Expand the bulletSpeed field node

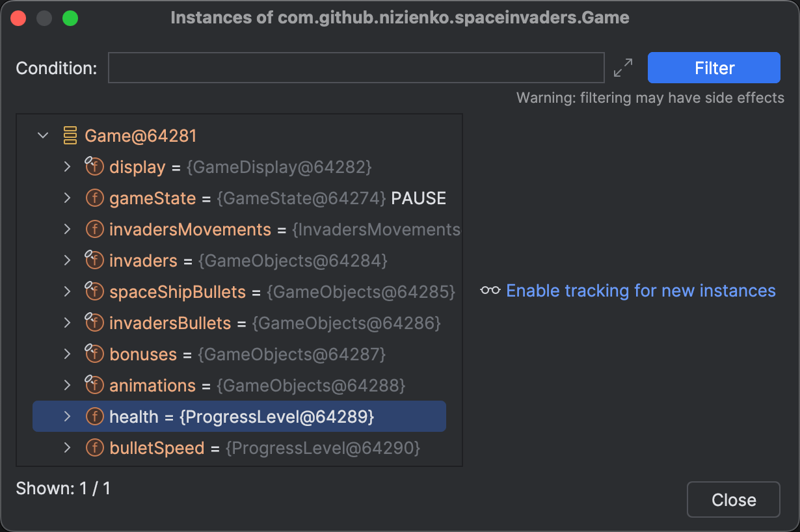click(x=67, y=448)
